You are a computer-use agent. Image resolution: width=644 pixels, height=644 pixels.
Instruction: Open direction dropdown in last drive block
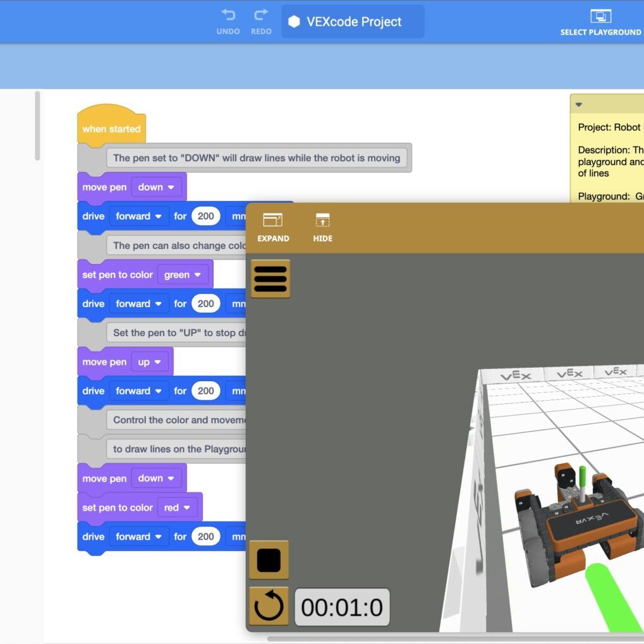click(139, 537)
